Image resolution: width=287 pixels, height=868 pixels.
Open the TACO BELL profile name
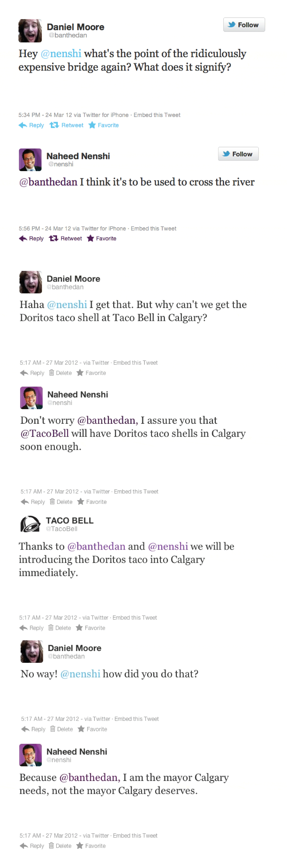click(x=70, y=521)
